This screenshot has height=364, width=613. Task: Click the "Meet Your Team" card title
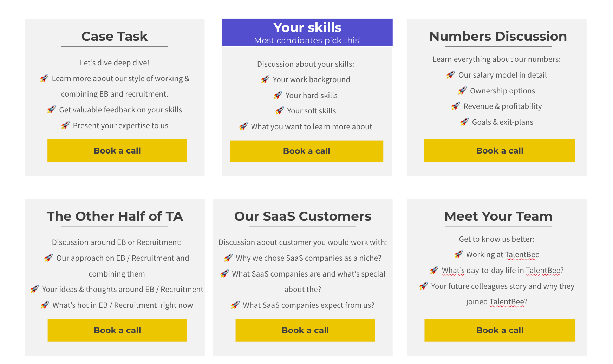498,216
